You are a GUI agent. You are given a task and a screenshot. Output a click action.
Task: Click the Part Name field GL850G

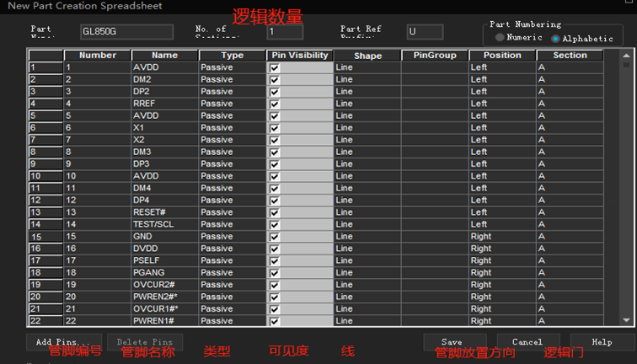pyautogui.click(x=126, y=32)
